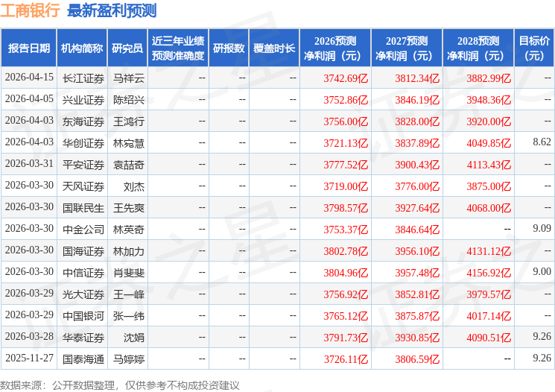Select the 目标价 column header
The image size is (555, 392).
533,48
